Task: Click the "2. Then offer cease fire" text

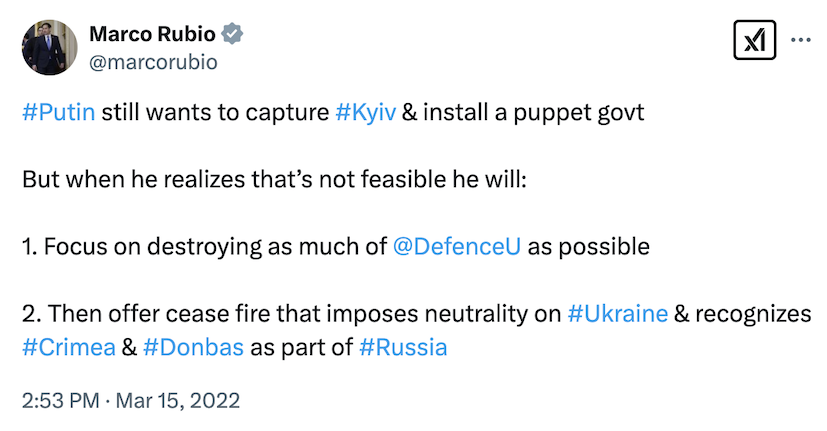Action: tap(290, 314)
